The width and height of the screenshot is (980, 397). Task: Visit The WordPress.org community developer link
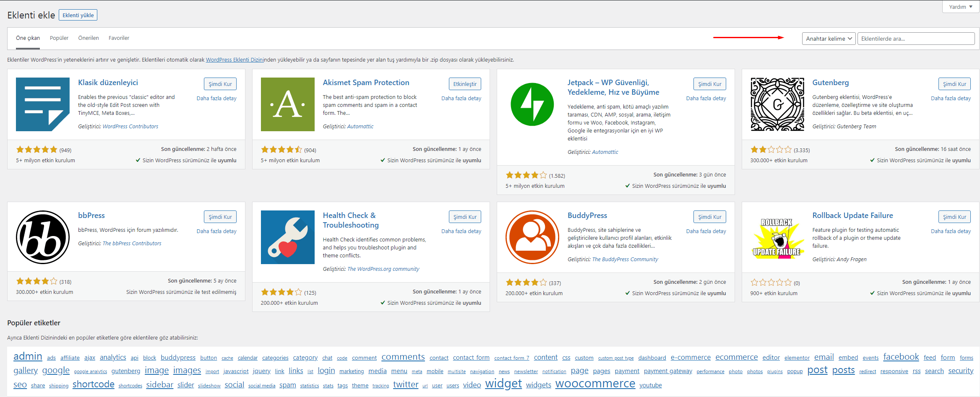pyautogui.click(x=383, y=269)
